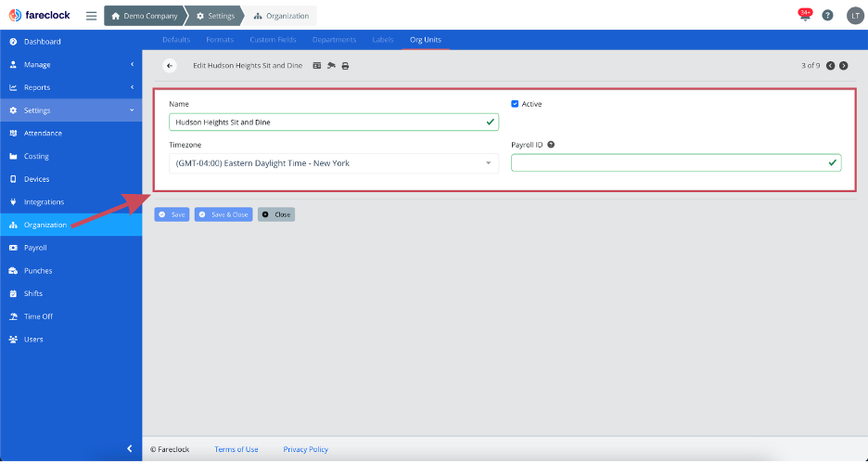Open the Terms of Use link
The image size is (868, 464).
[236, 449]
